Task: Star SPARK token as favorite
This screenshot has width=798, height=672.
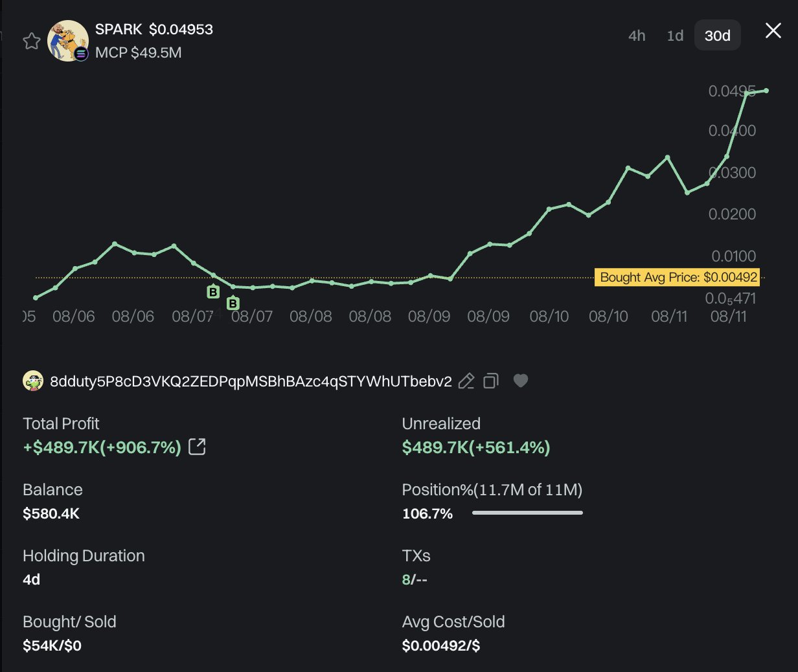Action: click(x=32, y=41)
